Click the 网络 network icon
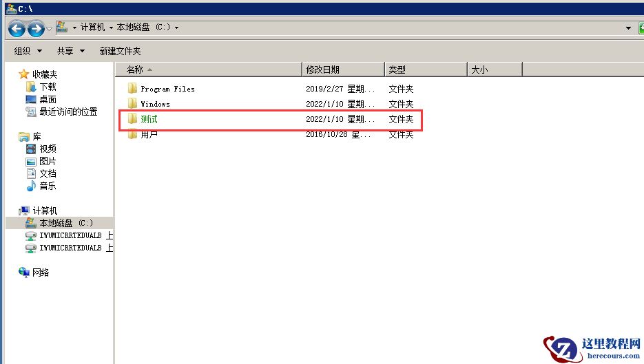 tap(24, 272)
